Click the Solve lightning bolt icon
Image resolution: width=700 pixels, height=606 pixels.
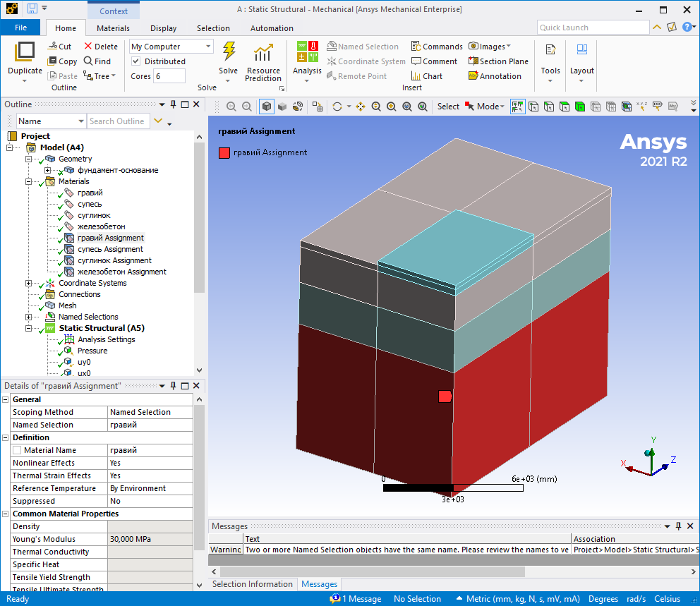click(229, 51)
